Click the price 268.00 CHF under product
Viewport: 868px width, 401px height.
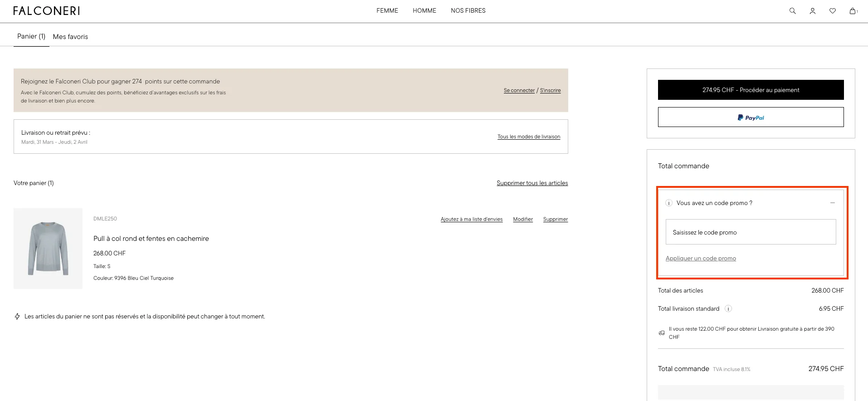tap(109, 254)
